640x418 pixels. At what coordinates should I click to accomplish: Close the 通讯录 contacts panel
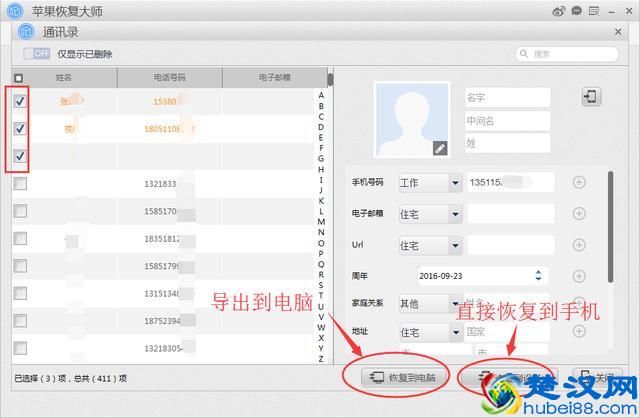(618, 31)
